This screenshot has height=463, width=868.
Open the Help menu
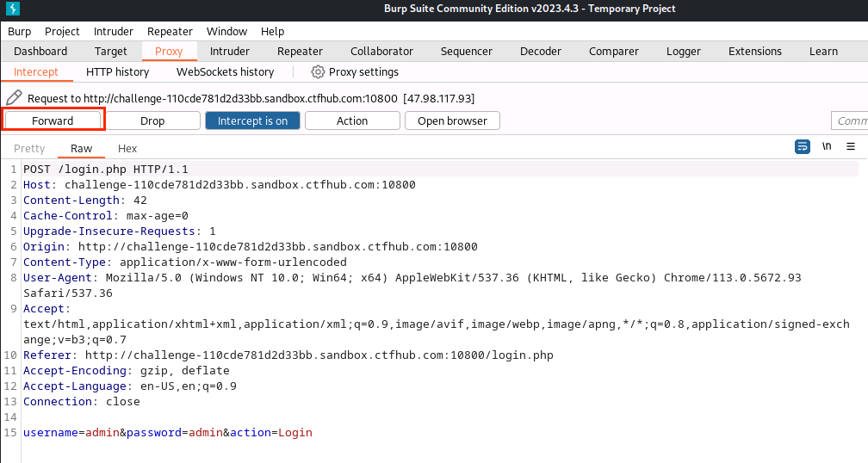[x=272, y=32]
